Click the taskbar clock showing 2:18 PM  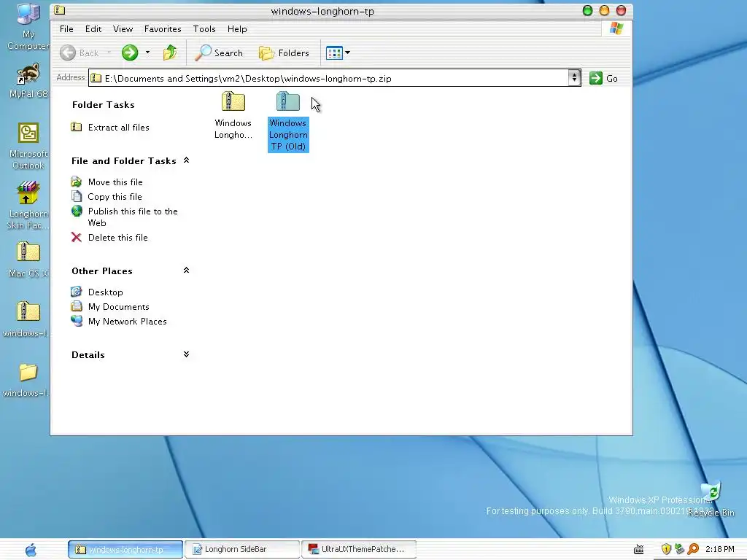coord(719,550)
